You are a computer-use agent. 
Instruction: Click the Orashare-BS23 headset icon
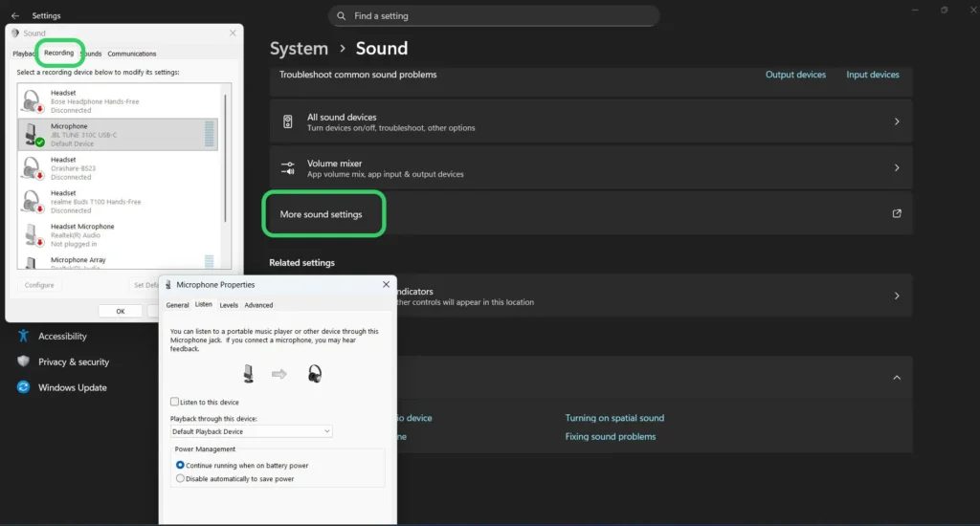click(x=32, y=168)
